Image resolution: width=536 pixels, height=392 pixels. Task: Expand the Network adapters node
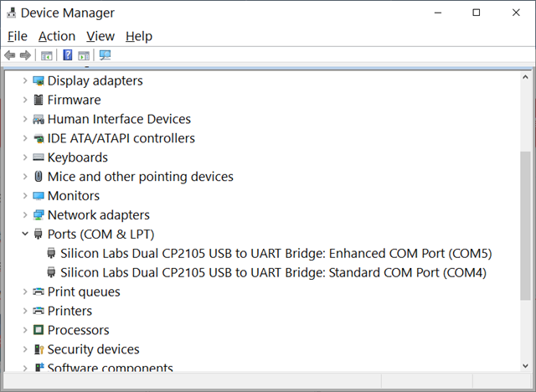click(x=25, y=215)
